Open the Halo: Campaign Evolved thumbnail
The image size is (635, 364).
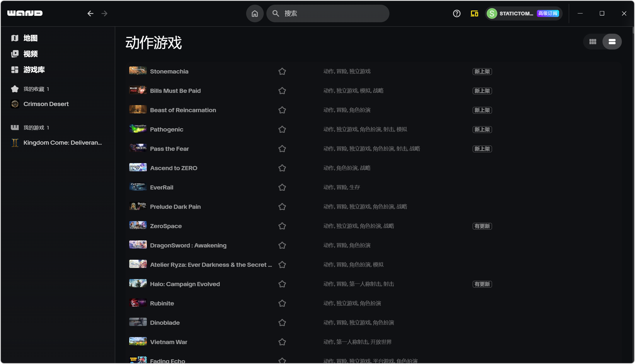(x=138, y=283)
